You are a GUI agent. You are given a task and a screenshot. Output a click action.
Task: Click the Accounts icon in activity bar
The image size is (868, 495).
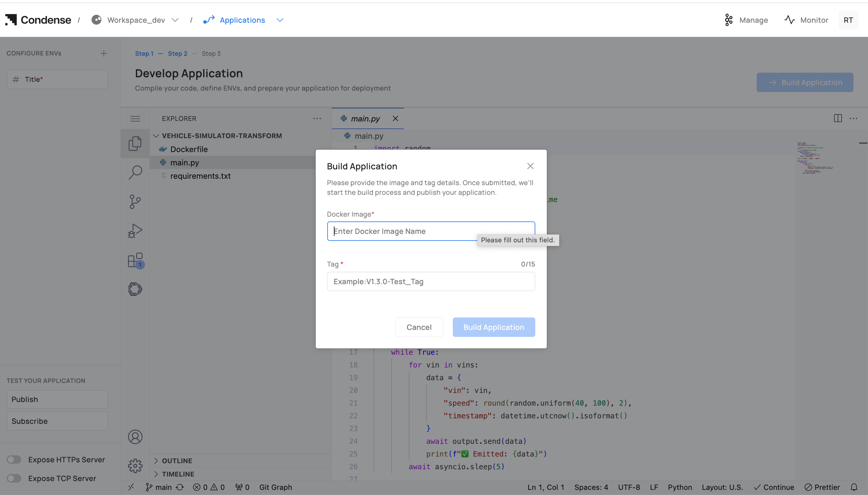(x=135, y=437)
